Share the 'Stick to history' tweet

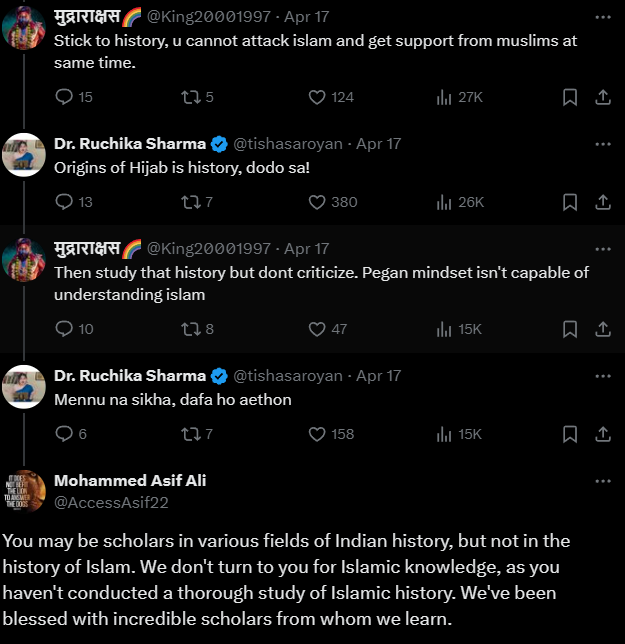click(x=603, y=97)
